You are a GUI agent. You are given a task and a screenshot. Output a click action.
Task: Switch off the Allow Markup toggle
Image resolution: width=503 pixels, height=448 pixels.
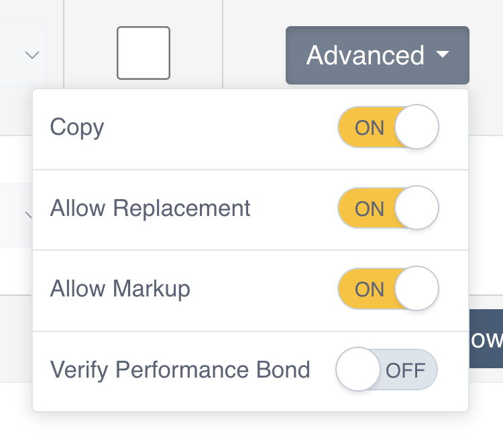[388, 289]
